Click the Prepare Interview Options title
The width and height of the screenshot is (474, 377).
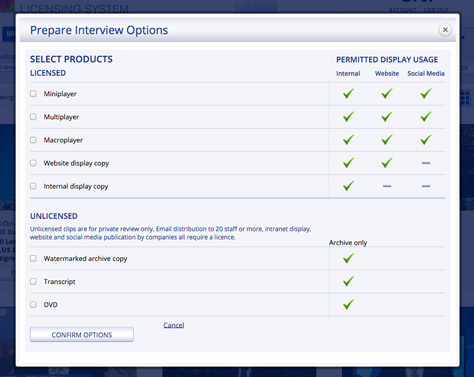(99, 30)
